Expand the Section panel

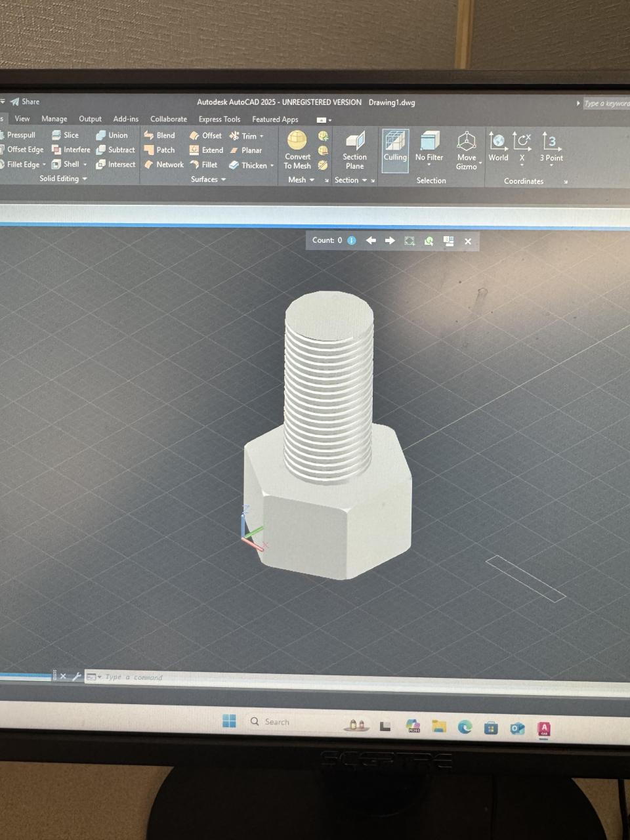click(x=351, y=180)
